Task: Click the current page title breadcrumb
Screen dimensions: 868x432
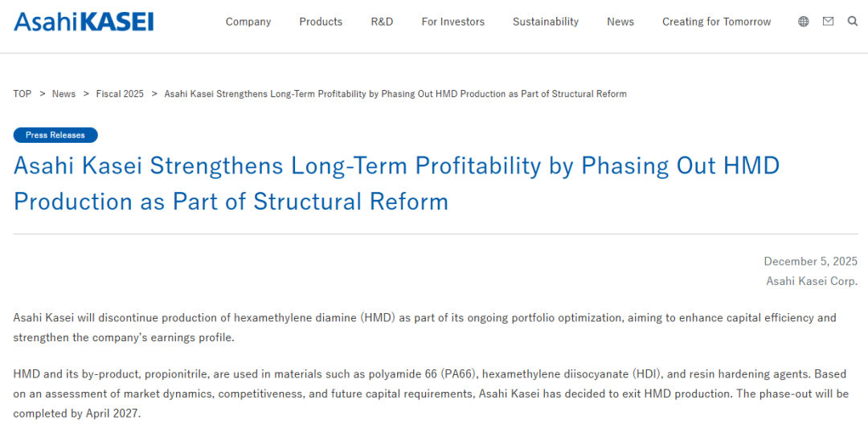Action: (x=395, y=94)
